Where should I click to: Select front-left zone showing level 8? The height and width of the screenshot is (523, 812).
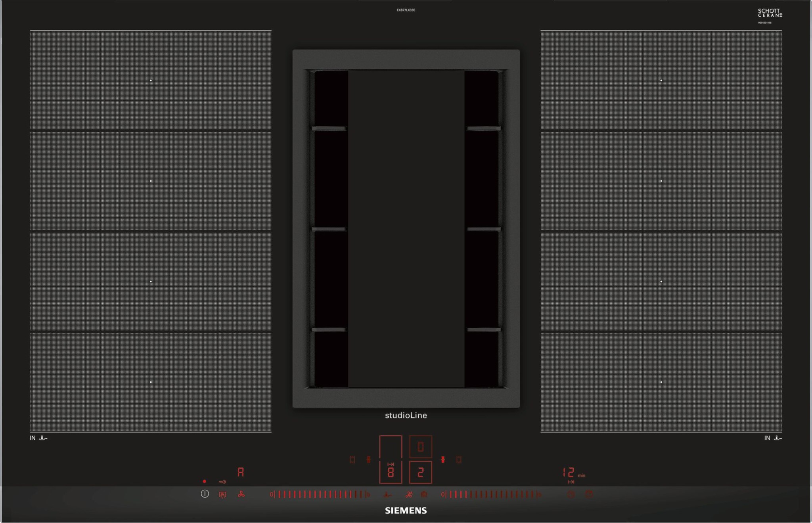pyautogui.click(x=391, y=472)
